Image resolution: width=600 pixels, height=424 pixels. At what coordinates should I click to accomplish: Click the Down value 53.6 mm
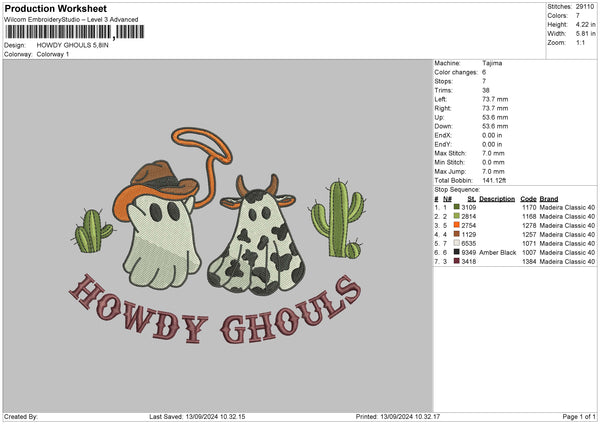[x=495, y=126]
